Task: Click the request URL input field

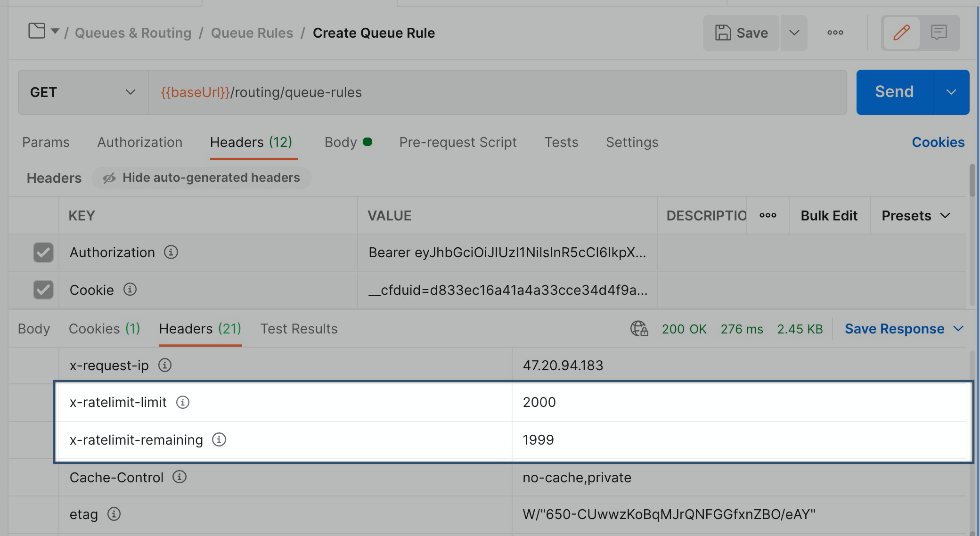Action: coord(497,92)
